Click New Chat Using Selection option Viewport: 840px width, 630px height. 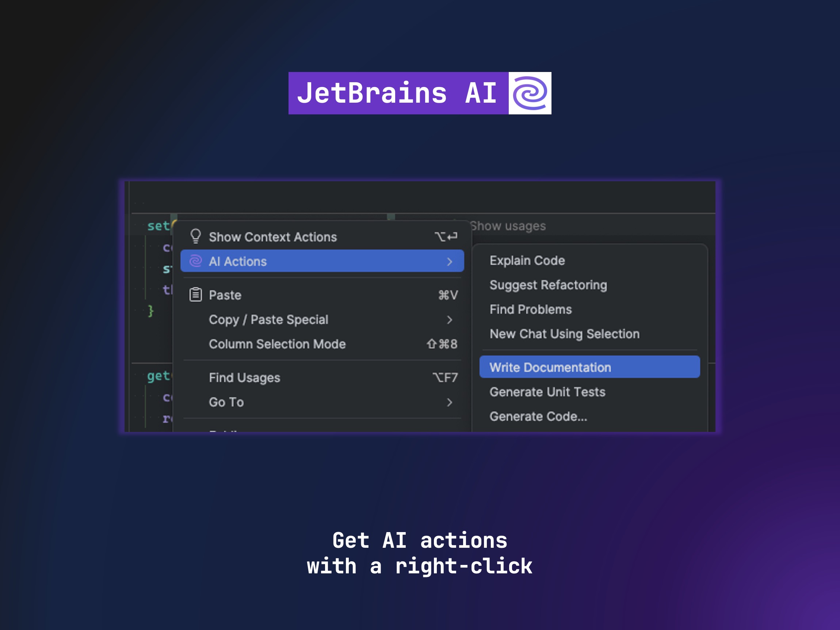coord(564,333)
